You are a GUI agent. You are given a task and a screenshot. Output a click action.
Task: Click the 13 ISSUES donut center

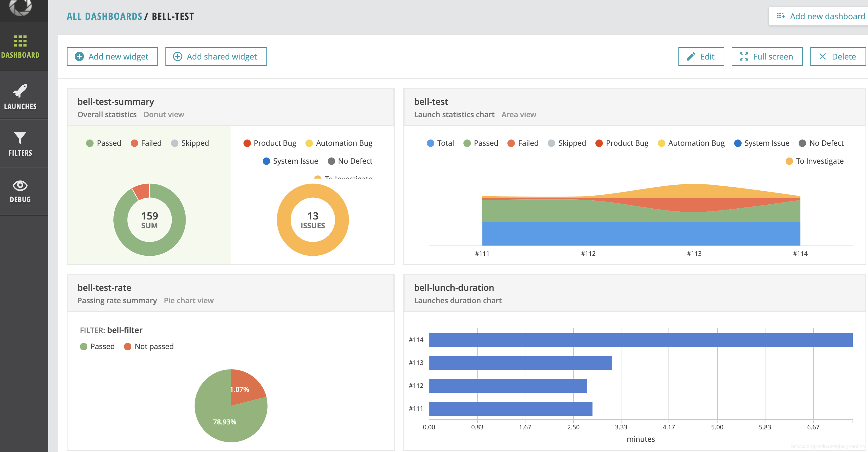tap(313, 220)
